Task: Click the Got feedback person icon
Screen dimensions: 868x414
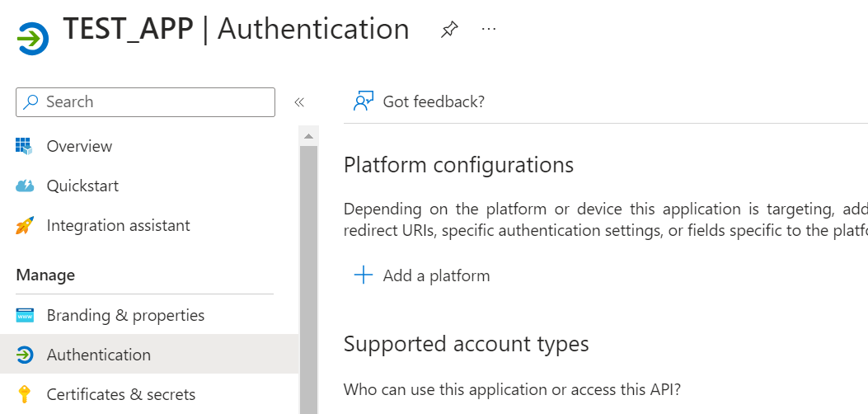Action: (x=364, y=101)
